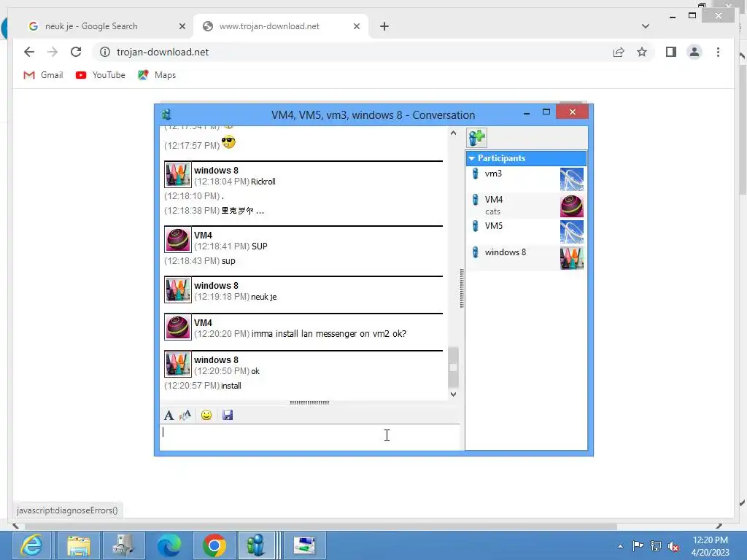Open the YouTube bookmark
This screenshot has height=560, width=747.
[101, 75]
